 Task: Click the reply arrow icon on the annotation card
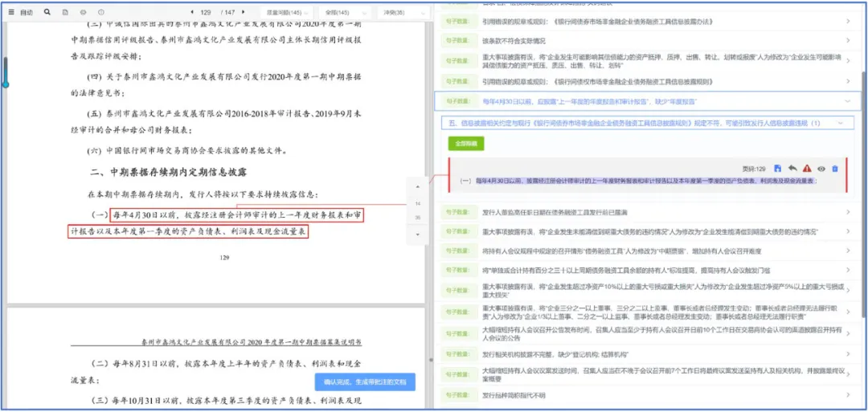pyautogui.click(x=792, y=169)
